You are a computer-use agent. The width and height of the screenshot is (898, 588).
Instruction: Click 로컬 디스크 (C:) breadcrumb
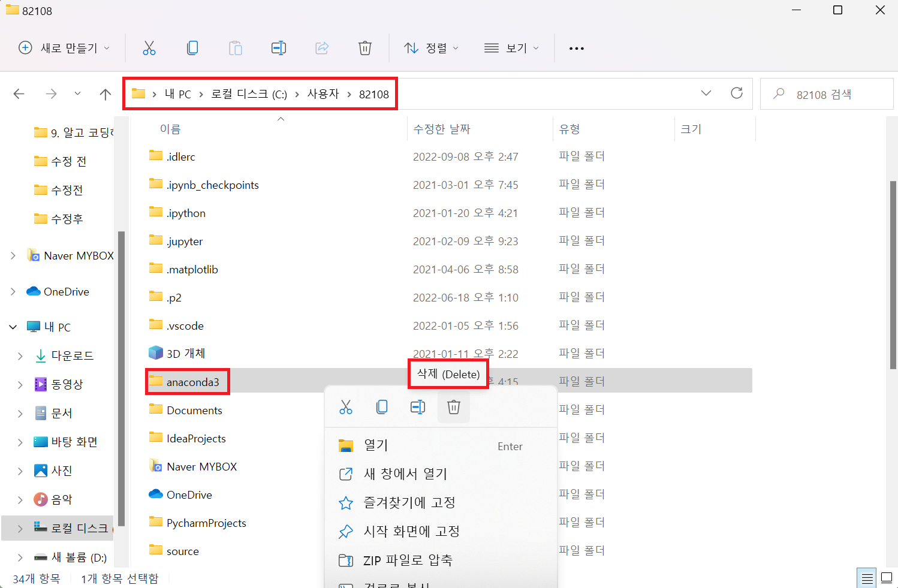249,94
